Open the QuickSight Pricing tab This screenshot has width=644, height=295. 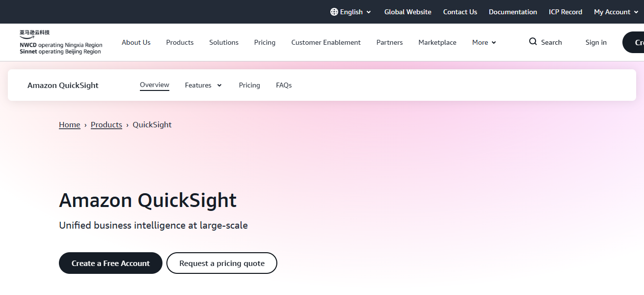tap(249, 85)
